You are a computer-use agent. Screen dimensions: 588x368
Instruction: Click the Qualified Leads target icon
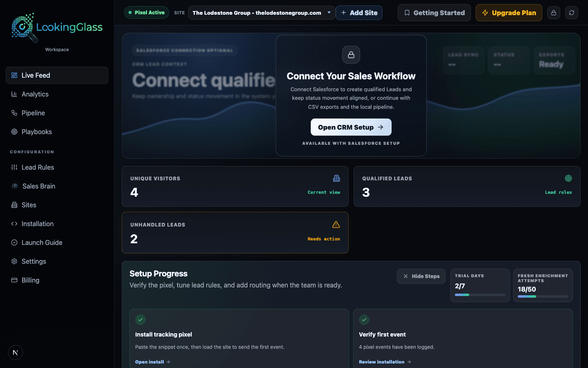pyautogui.click(x=568, y=178)
